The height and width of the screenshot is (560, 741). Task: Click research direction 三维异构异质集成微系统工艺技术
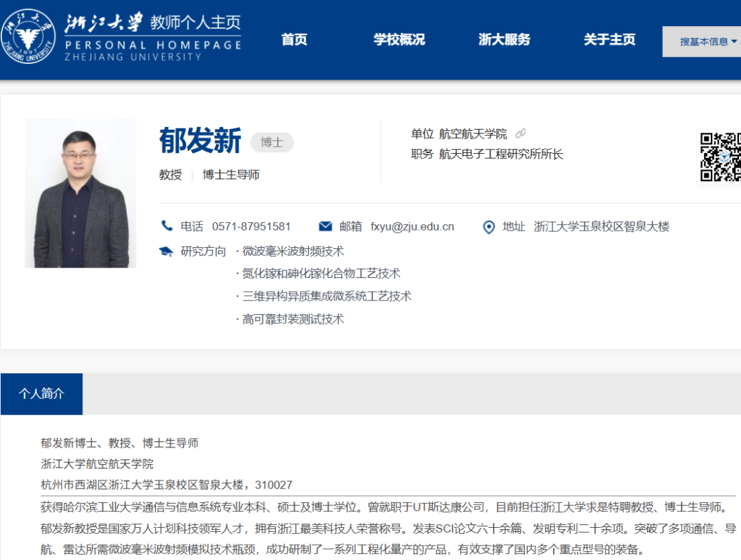click(327, 296)
